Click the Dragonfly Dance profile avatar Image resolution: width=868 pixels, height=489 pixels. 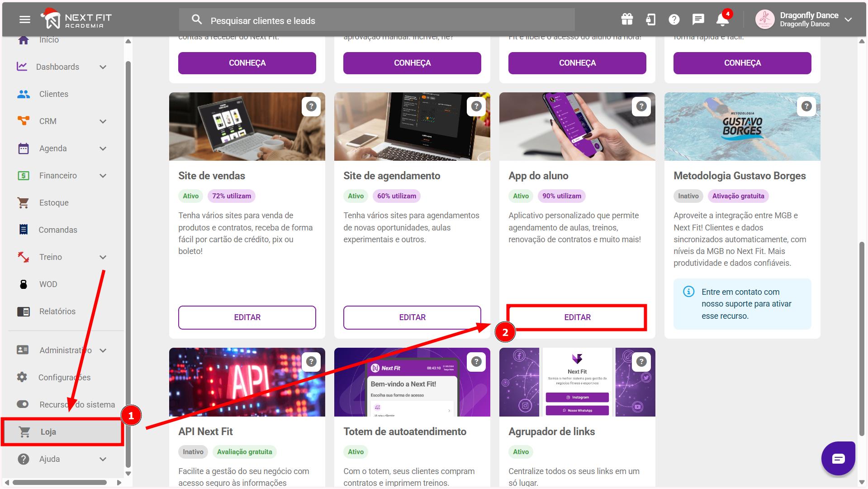(x=765, y=19)
